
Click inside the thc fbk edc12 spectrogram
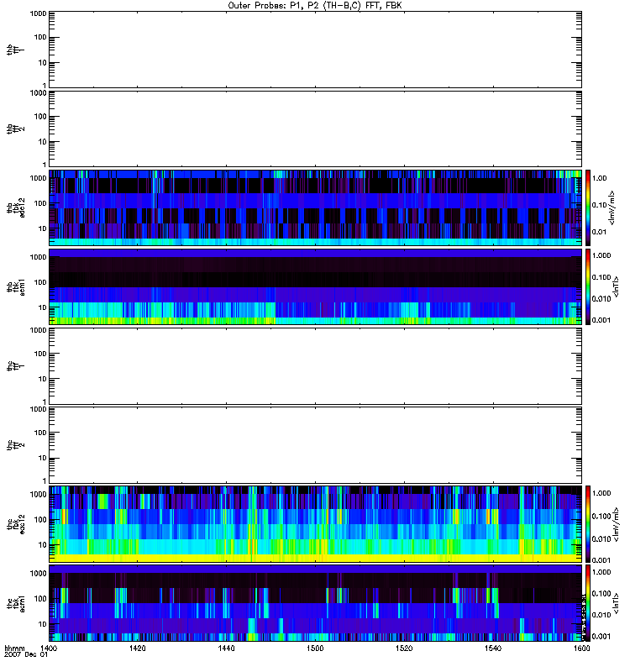pos(314,523)
